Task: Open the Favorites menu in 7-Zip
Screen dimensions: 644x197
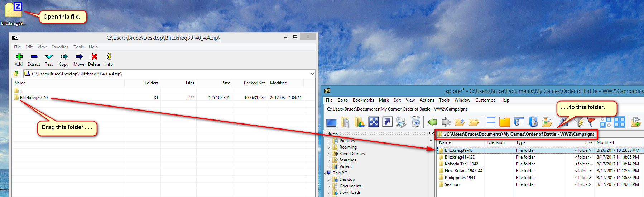Action: [x=60, y=47]
